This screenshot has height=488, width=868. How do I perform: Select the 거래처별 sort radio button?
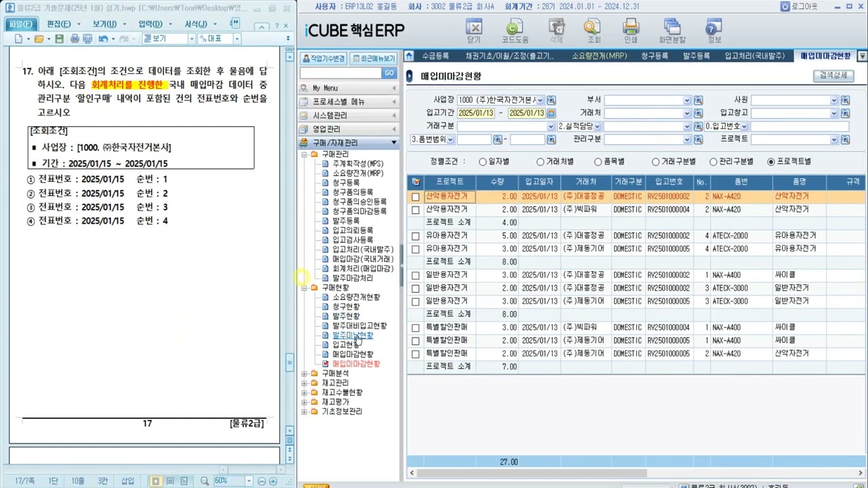click(x=540, y=162)
